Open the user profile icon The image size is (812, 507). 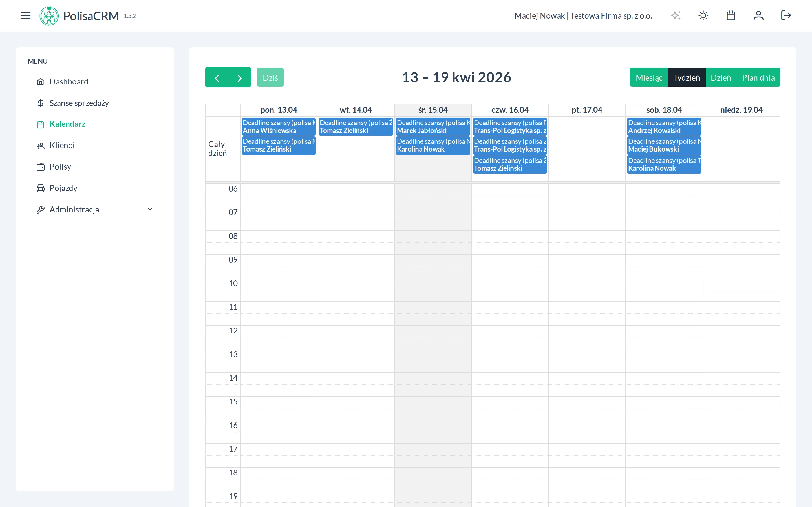pos(758,15)
